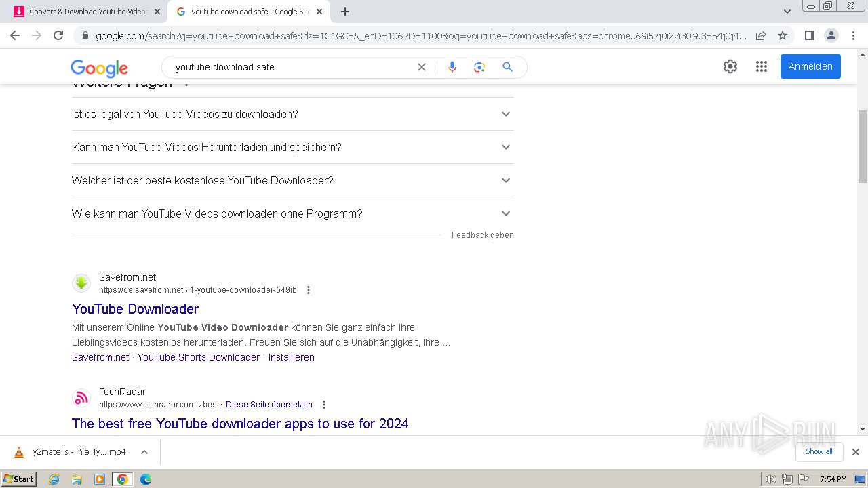Bookmark this page with star icon

click(x=783, y=35)
